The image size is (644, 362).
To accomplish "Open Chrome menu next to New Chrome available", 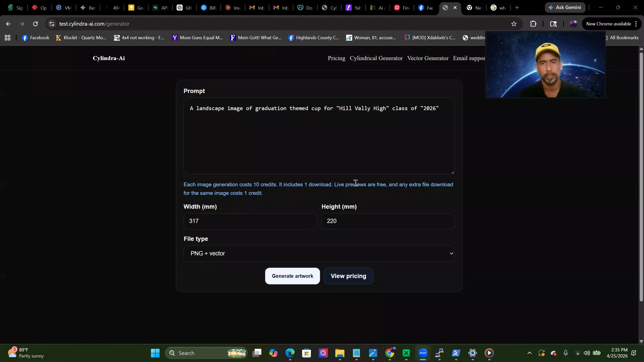I will pos(636,24).
